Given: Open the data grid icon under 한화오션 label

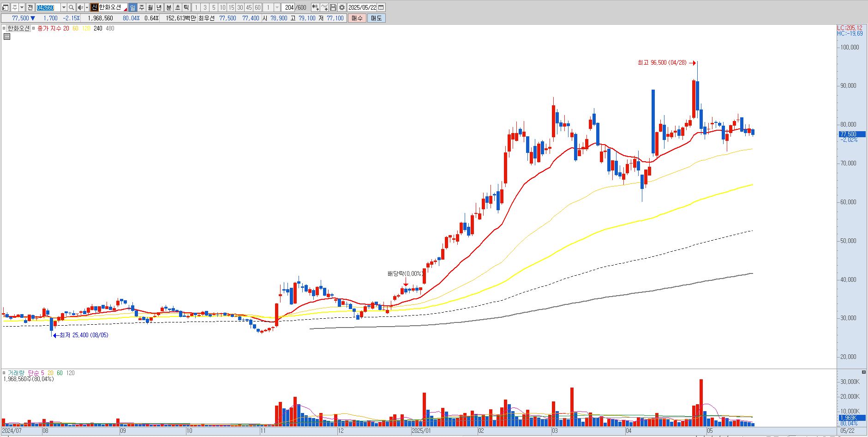Looking at the screenshot, I should click(x=7, y=36).
